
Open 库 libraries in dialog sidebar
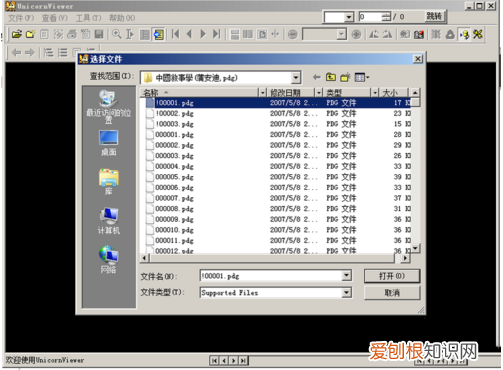click(108, 182)
